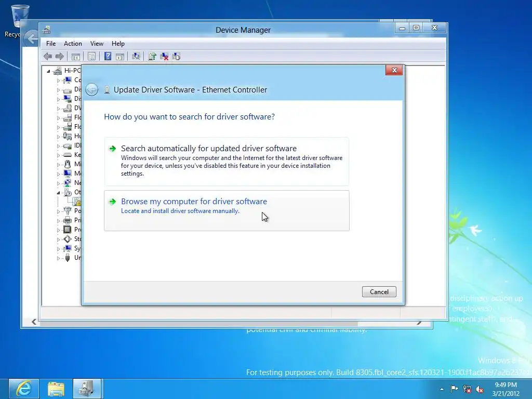The image size is (532, 399).
Task: Collapse the Hi-PC root node
Action: [x=48, y=71]
